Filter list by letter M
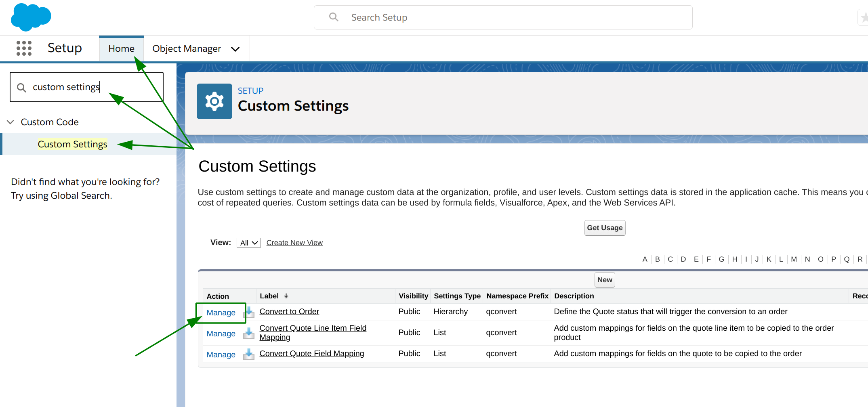Viewport: 868px width, 407px height. (794, 259)
